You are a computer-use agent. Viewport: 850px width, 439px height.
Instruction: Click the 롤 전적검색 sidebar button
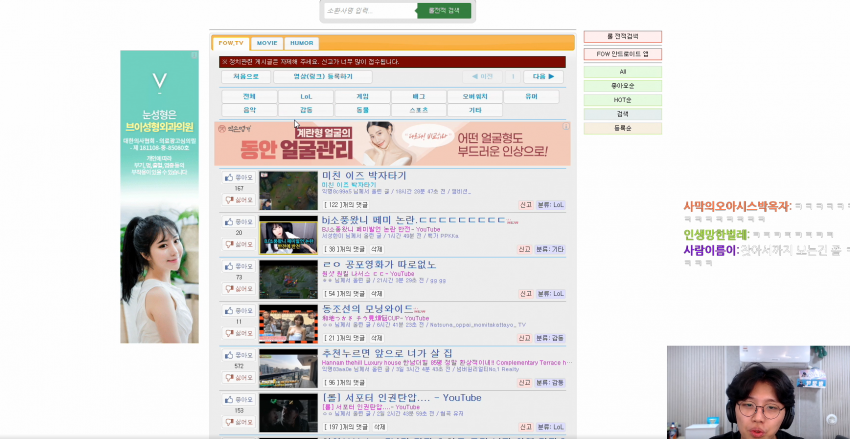[x=623, y=37]
